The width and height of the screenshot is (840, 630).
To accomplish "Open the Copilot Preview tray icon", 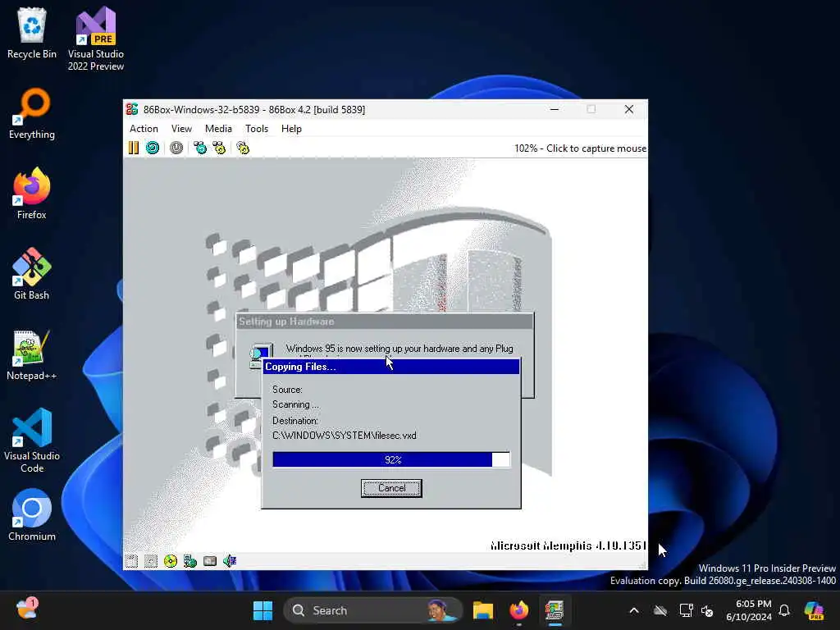I will click(814, 610).
